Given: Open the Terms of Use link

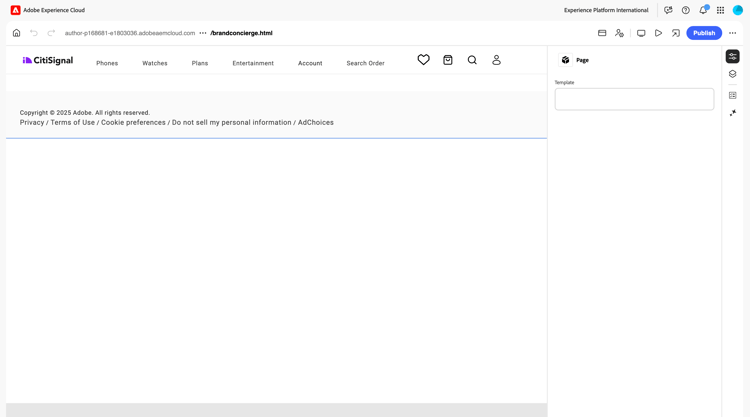Looking at the screenshot, I should click(x=73, y=122).
